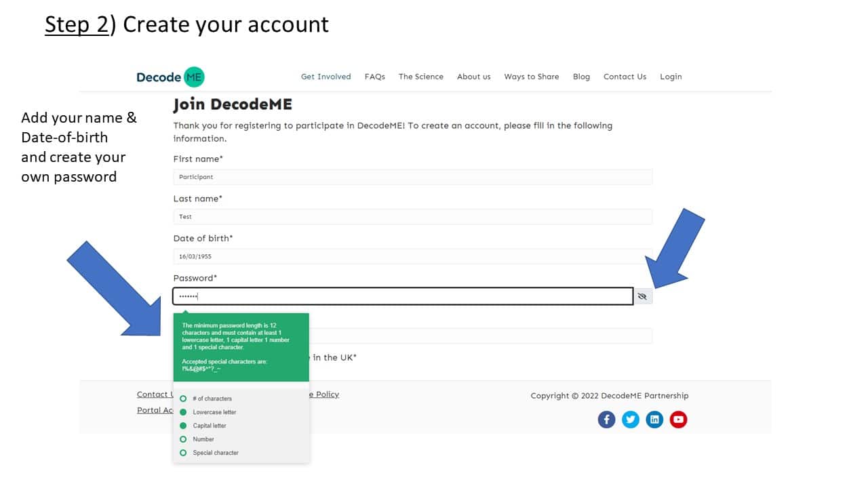
Task: Click the 'Lowercase letter' requirement row
Action: point(208,412)
